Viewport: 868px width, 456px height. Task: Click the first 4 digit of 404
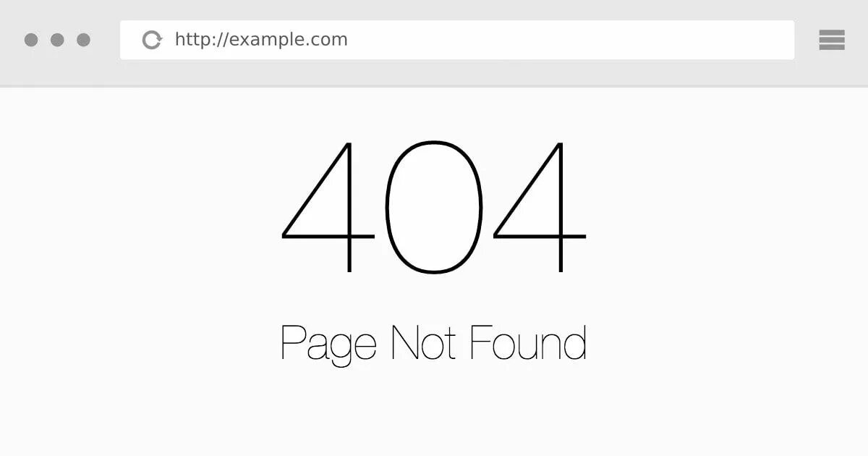[328, 207]
